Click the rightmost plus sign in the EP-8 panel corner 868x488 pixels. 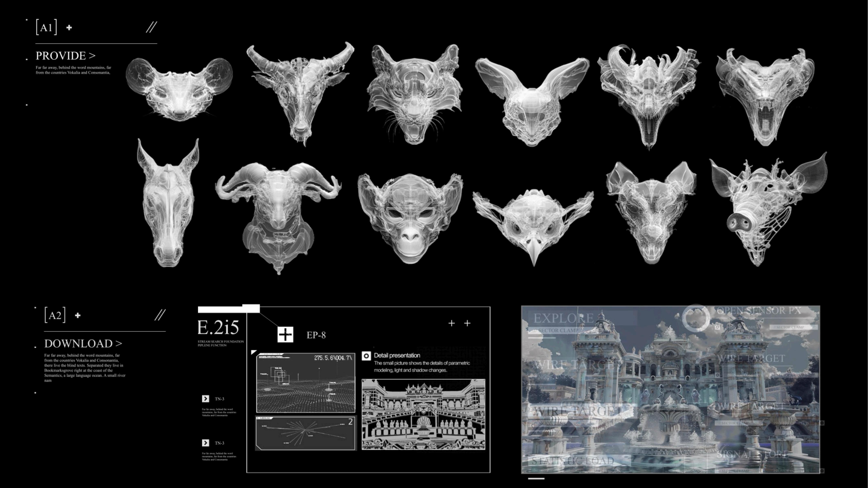coord(467,323)
